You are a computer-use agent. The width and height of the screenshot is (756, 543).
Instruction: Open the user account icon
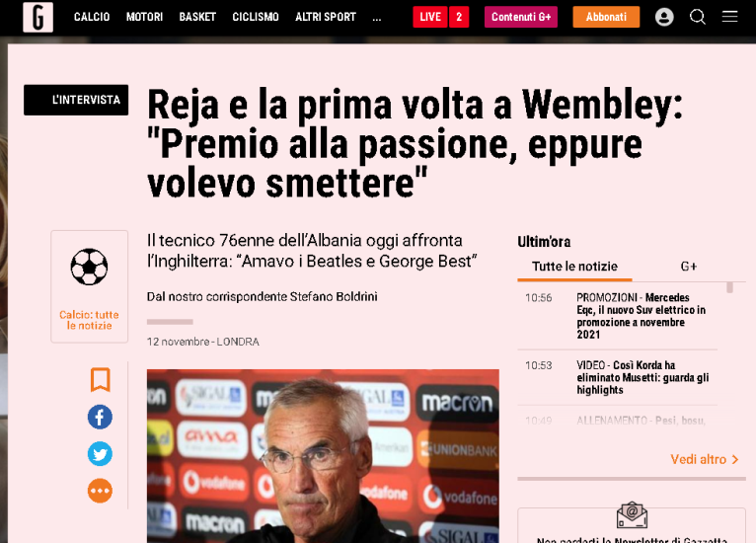click(664, 17)
